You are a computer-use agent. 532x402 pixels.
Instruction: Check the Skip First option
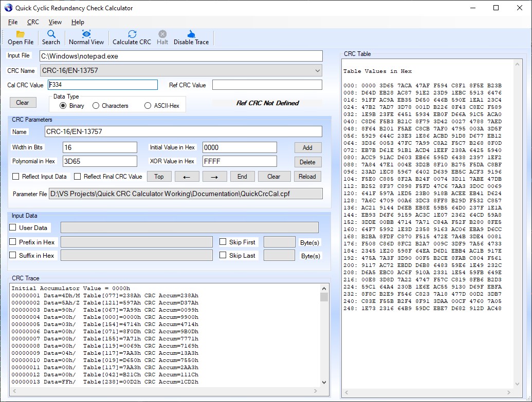[223, 242]
